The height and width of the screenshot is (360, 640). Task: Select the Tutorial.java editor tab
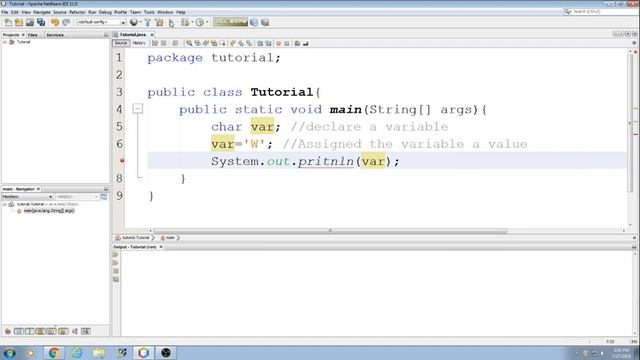pos(133,35)
